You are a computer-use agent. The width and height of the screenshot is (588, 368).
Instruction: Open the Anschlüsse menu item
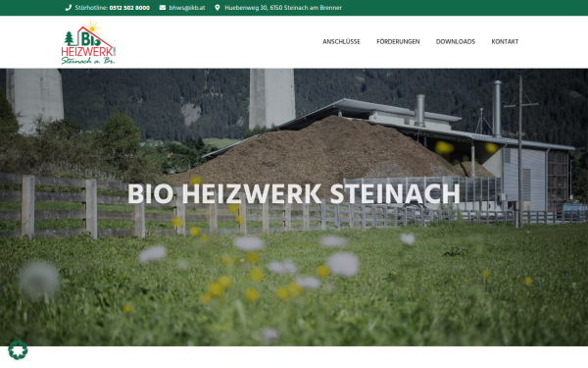[341, 41]
